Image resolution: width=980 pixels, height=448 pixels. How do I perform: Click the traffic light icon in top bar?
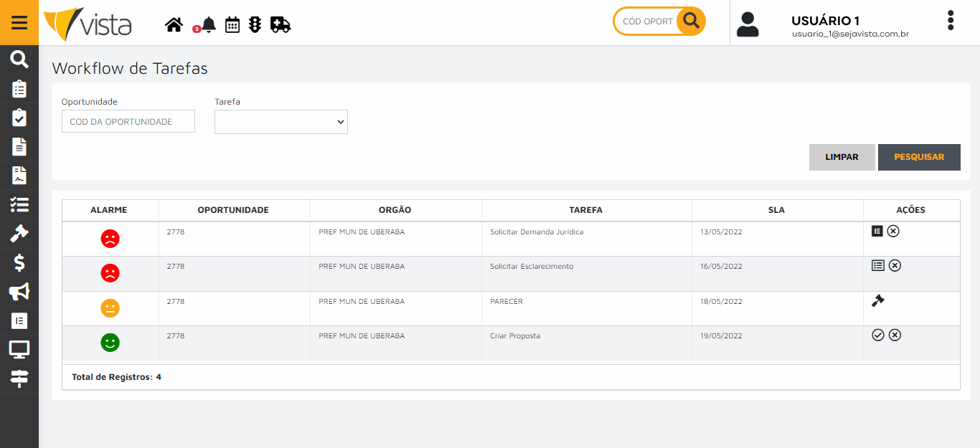(x=255, y=25)
